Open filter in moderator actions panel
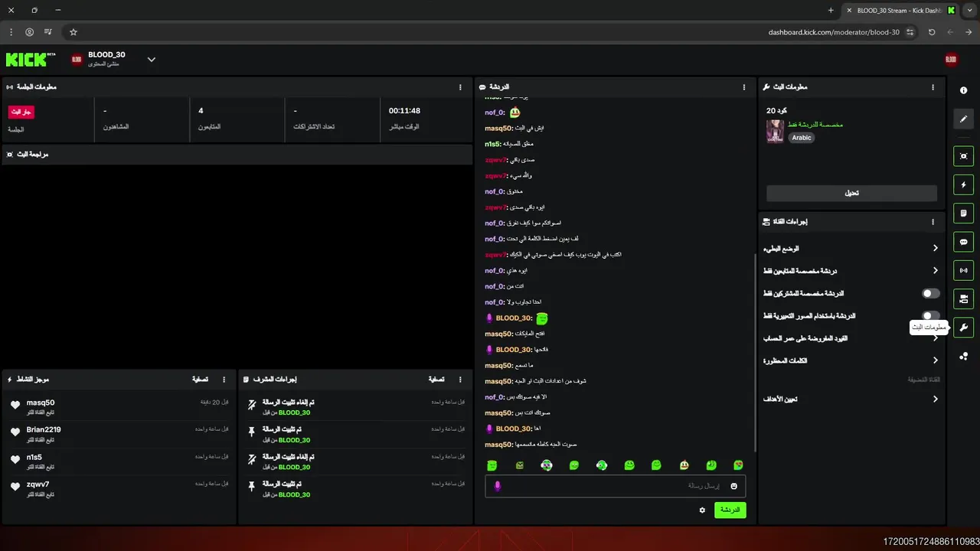 pyautogui.click(x=436, y=380)
